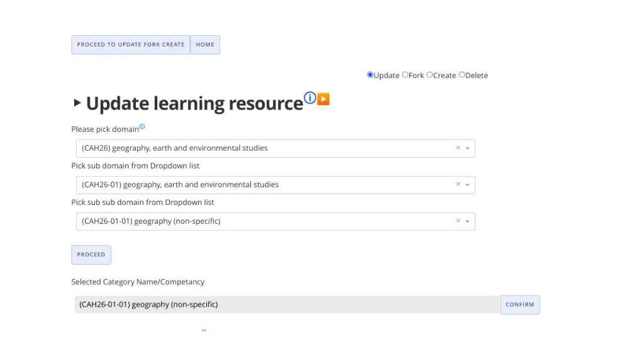
Task: Click the 'Update learning resource' heading text
Action: [x=194, y=104]
